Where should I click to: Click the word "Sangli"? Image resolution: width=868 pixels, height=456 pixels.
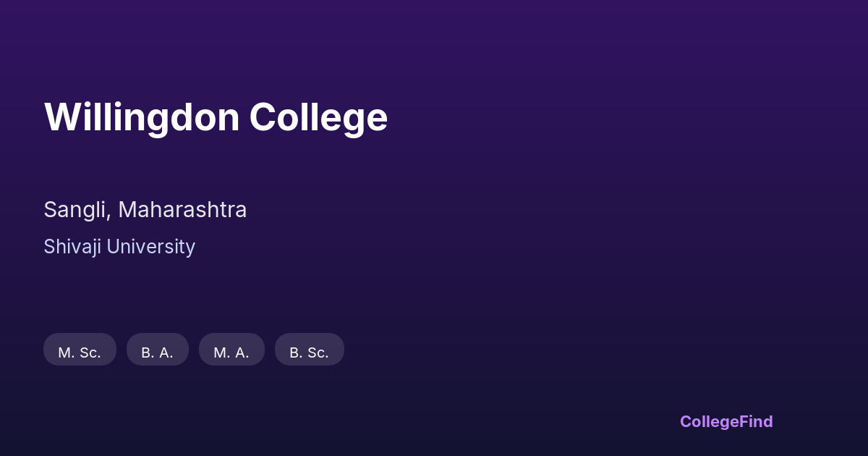77,210
